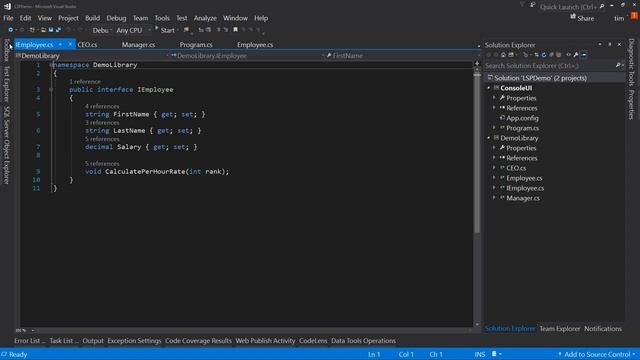The image size is (640, 360).
Task: Click the '3 references' CodeLens link
Action: [x=102, y=122]
